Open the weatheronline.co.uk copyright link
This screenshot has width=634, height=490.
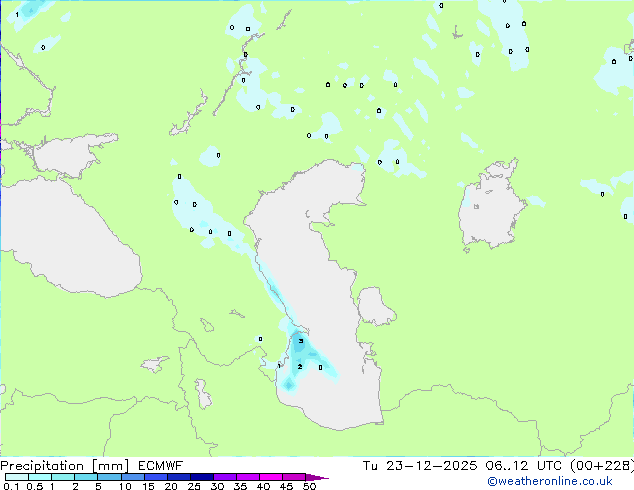click(x=549, y=481)
